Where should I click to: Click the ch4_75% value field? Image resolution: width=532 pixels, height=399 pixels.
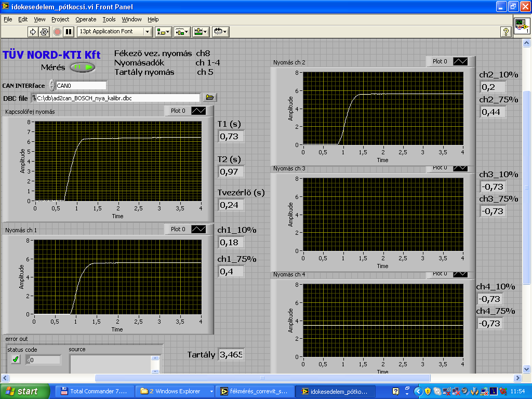click(x=489, y=323)
